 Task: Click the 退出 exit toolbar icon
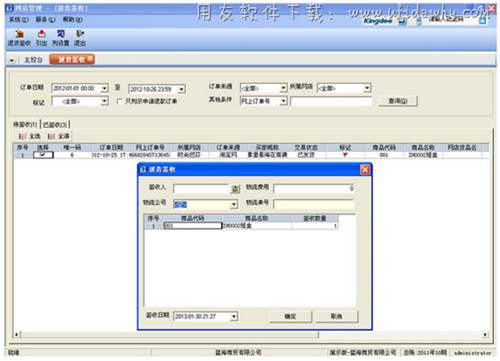(80, 38)
